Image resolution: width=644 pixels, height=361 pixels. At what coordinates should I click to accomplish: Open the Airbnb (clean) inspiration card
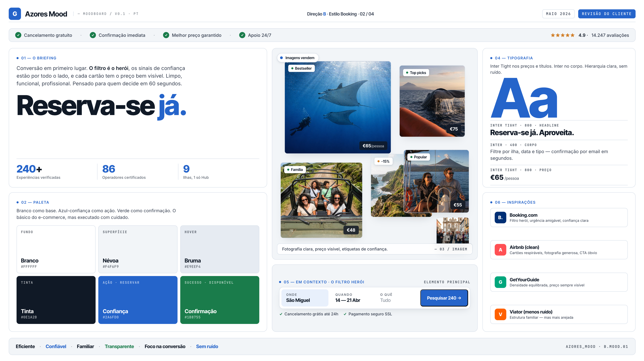(x=559, y=250)
